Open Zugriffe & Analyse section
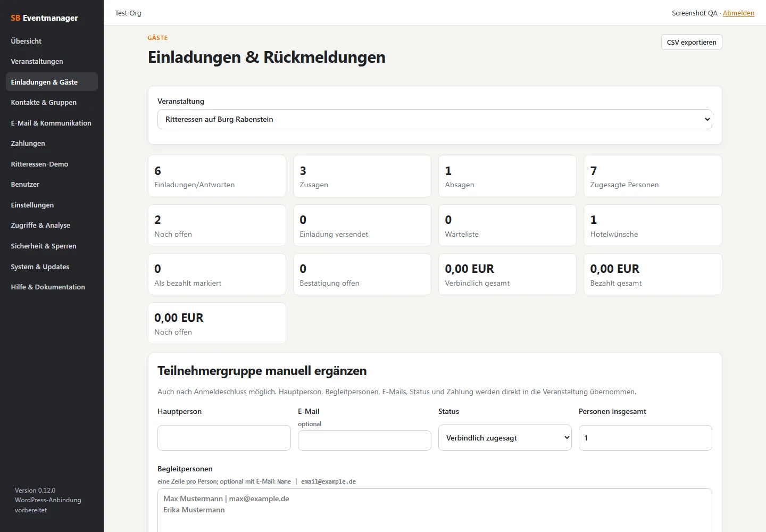The image size is (766, 532). pyautogui.click(x=52, y=226)
